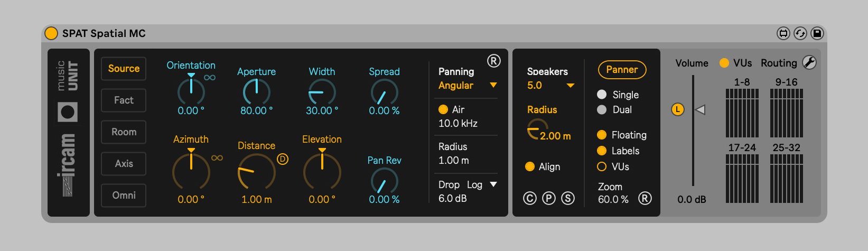Select the Fact tab

click(x=124, y=100)
